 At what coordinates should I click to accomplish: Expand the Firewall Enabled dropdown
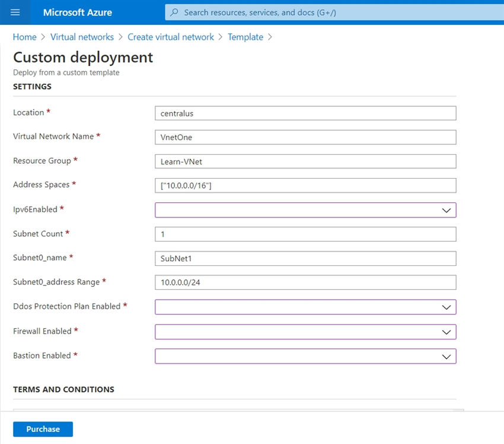click(x=305, y=331)
